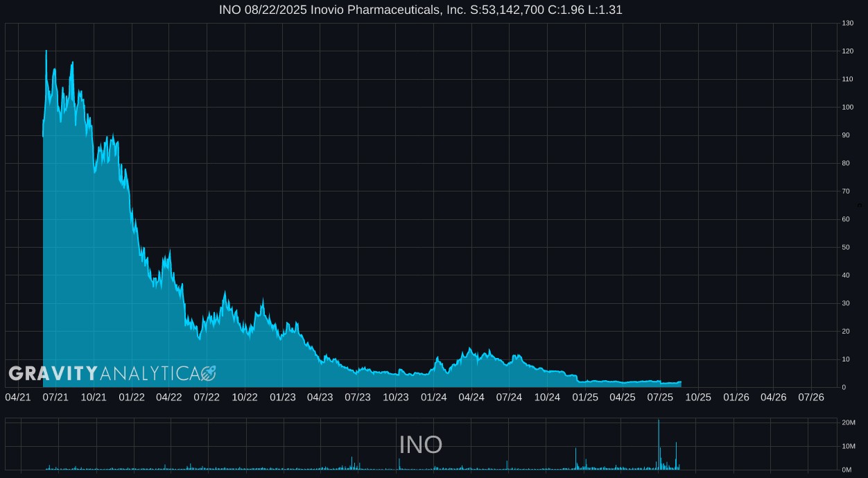This screenshot has width=868, height=478.
Task: Pick the 100 price axis label
Action: [x=848, y=108]
